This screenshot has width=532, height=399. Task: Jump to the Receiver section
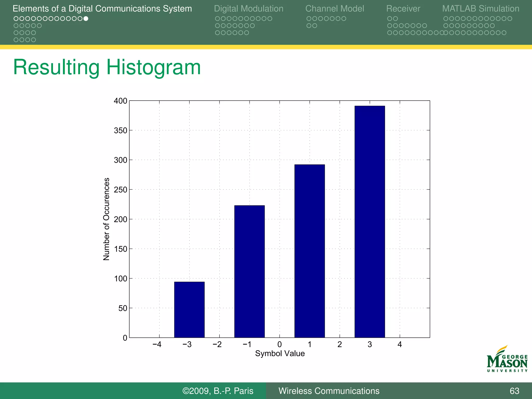click(x=403, y=9)
